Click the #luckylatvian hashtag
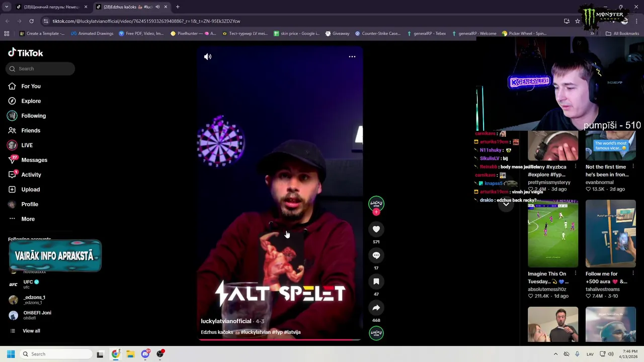The width and height of the screenshot is (644, 362). pyautogui.click(x=256, y=332)
